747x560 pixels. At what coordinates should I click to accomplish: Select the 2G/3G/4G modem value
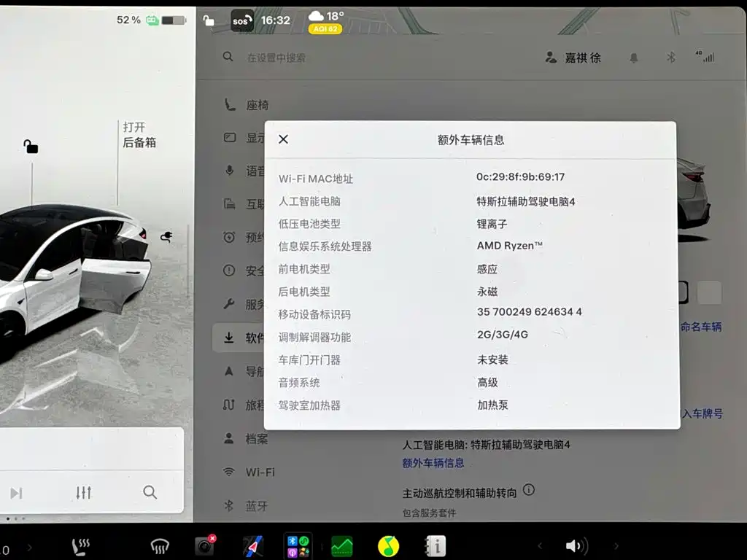(x=503, y=334)
